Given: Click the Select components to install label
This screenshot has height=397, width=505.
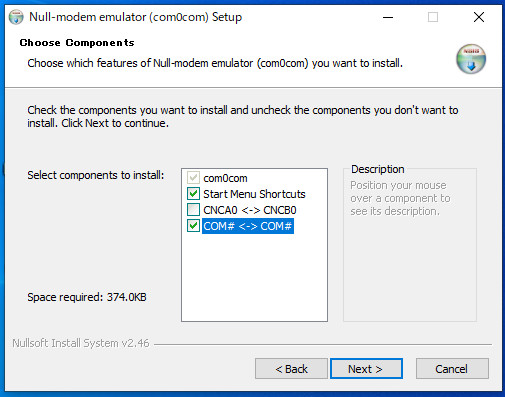Looking at the screenshot, I should [96, 175].
